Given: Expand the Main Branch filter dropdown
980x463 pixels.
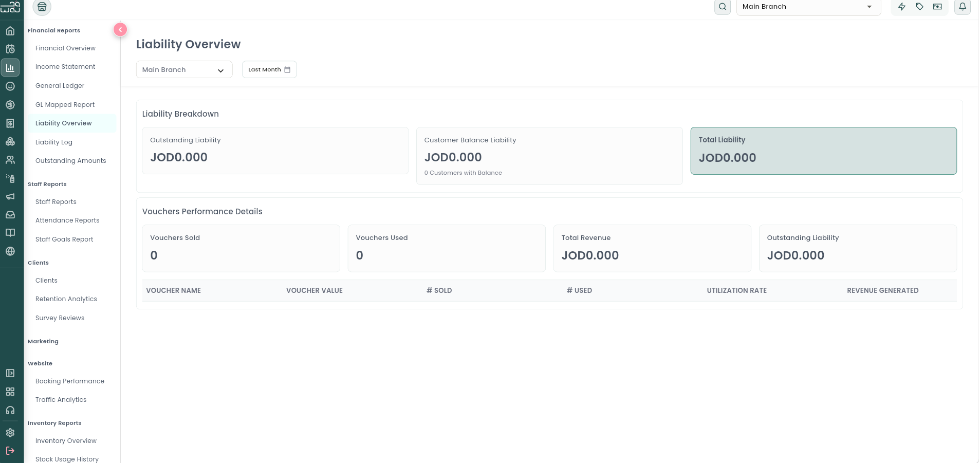Looking at the screenshot, I should (x=184, y=69).
